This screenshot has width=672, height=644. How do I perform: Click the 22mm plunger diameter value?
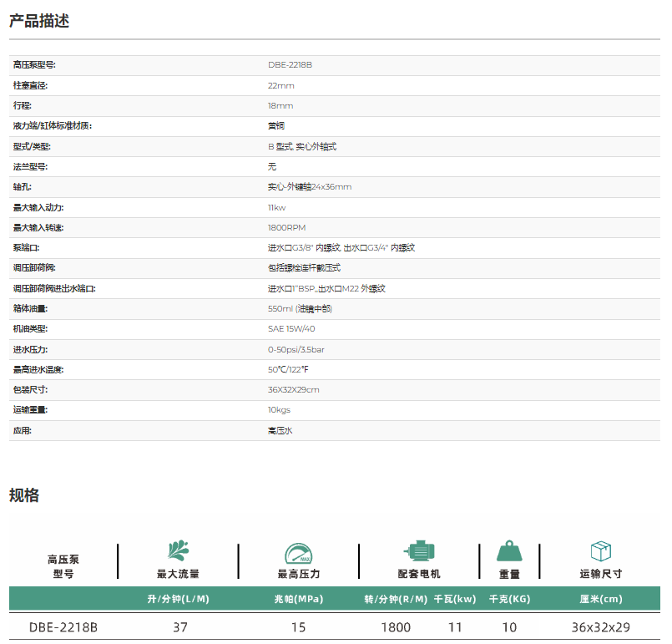(x=280, y=85)
